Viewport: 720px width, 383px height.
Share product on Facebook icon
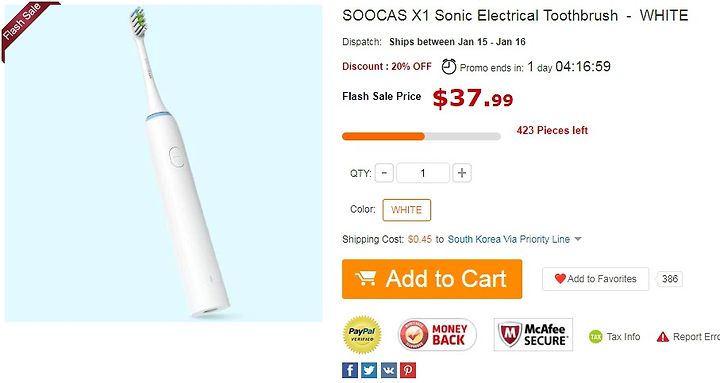(x=349, y=370)
